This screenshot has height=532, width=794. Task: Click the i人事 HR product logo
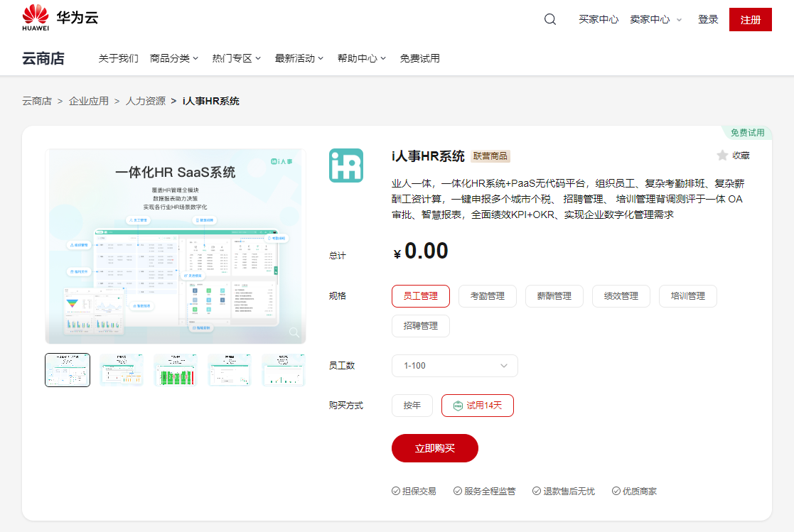[x=346, y=165]
